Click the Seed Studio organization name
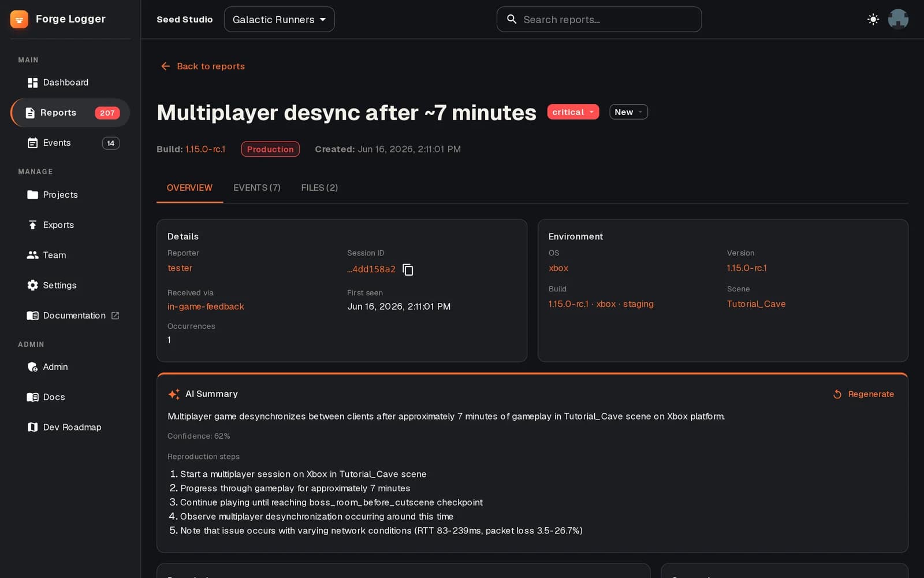Viewport: 924px width, 578px height. pyautogui.click(x=185, y=20)
